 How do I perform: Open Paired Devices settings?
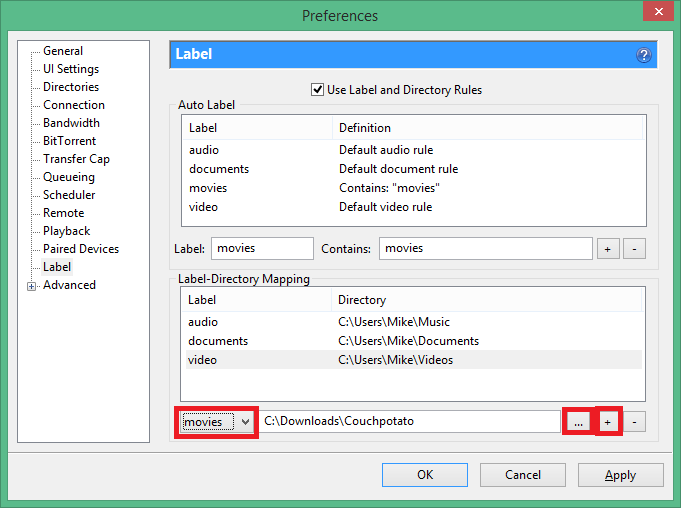point(81,249)
